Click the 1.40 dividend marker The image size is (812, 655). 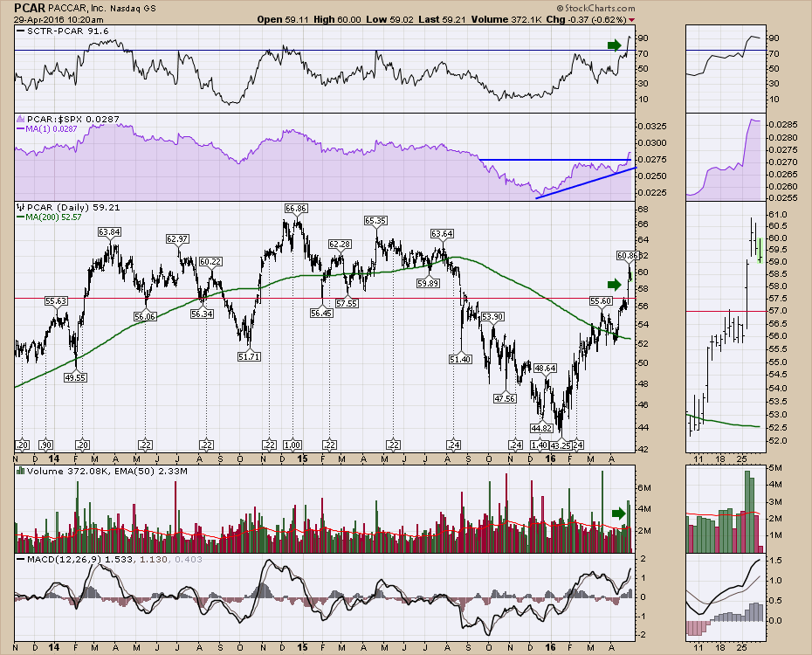coord(540,445)
